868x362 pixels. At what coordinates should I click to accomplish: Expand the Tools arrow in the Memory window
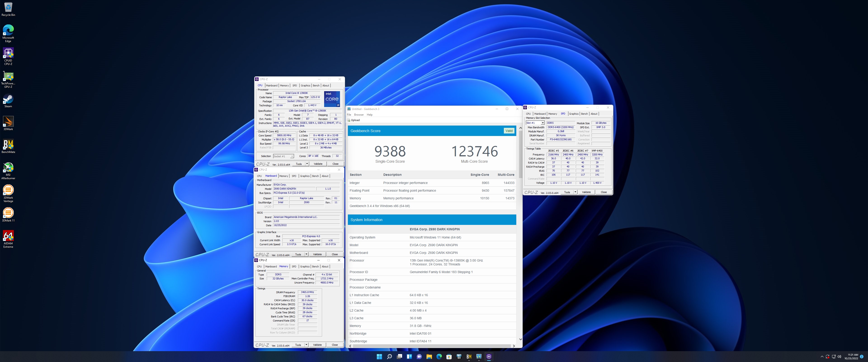tap(306, 345)
